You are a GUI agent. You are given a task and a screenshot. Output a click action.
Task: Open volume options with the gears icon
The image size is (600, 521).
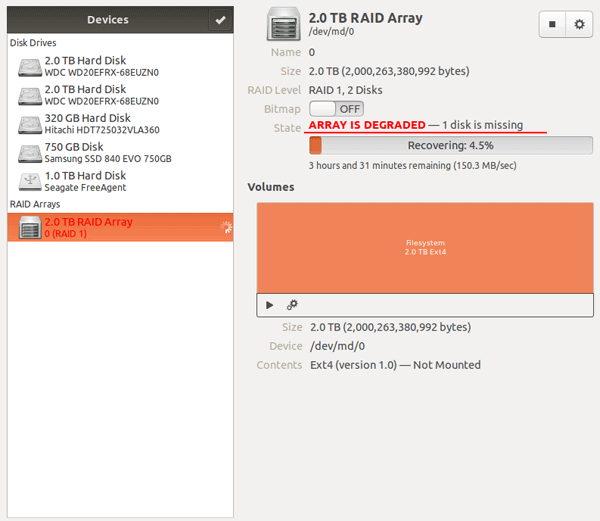pyautogui.click(x=292, y=305)
